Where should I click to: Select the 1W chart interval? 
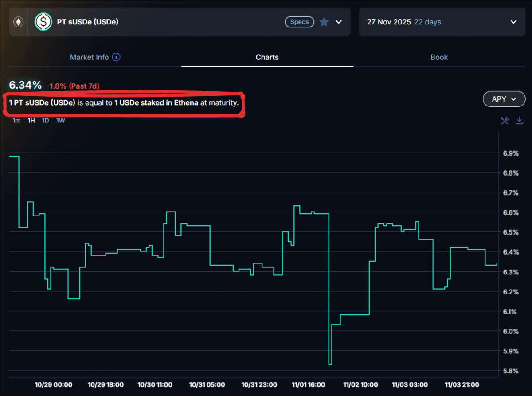(x=60, y=121)
